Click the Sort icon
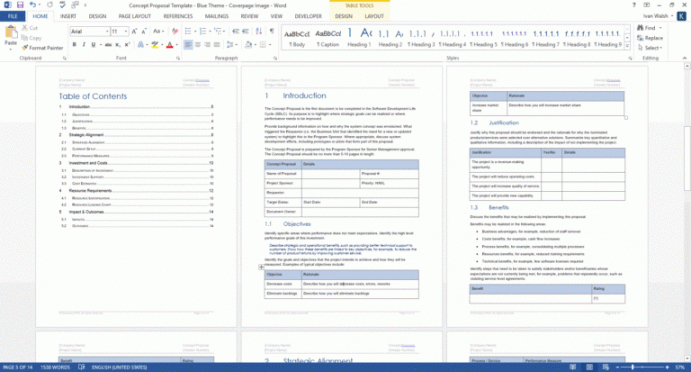691x372 pixels. click(x=259, y=31)
